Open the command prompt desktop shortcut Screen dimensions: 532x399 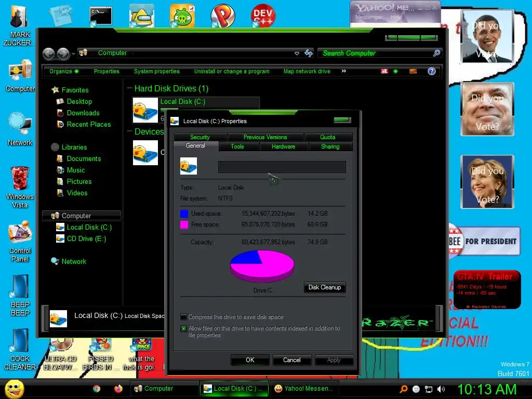coord(101,16)
